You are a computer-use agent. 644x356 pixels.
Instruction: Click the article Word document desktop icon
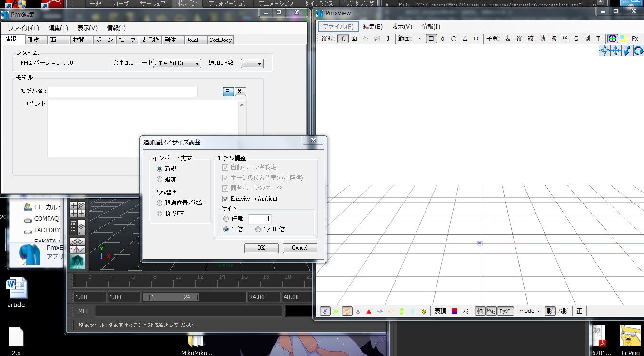[x=16, y=293]
